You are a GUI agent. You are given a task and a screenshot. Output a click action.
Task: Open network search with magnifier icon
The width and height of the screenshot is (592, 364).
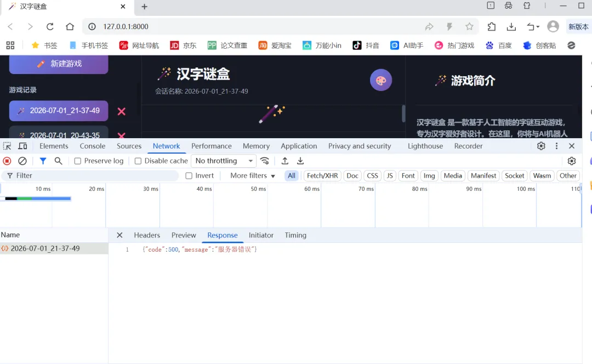click(58, 161)
